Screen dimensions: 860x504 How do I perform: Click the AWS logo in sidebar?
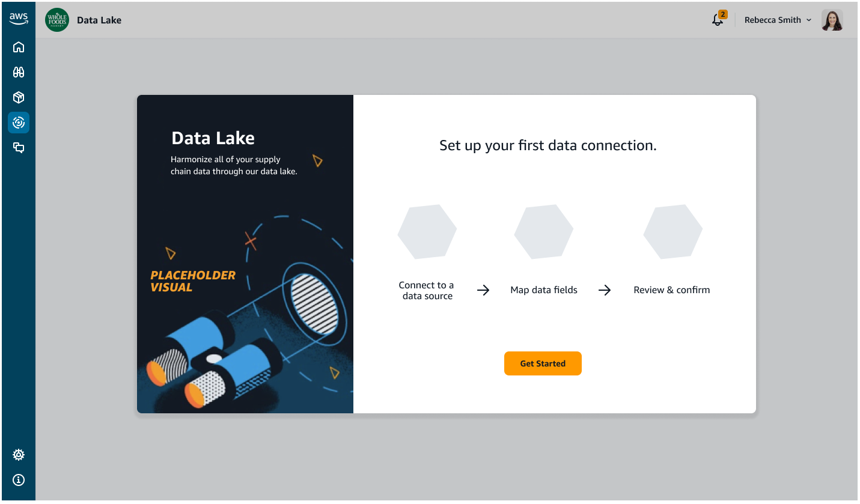(x=19, y=19)
